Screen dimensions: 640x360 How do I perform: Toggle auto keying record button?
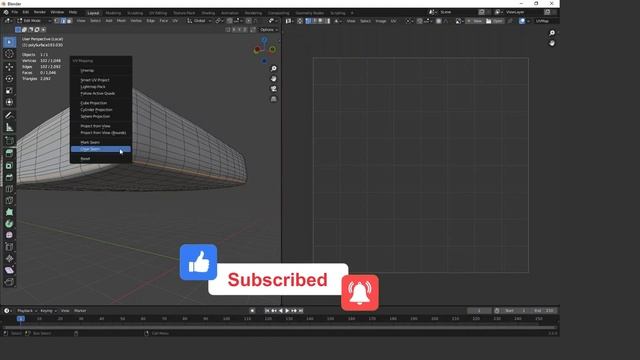(252, 311)
